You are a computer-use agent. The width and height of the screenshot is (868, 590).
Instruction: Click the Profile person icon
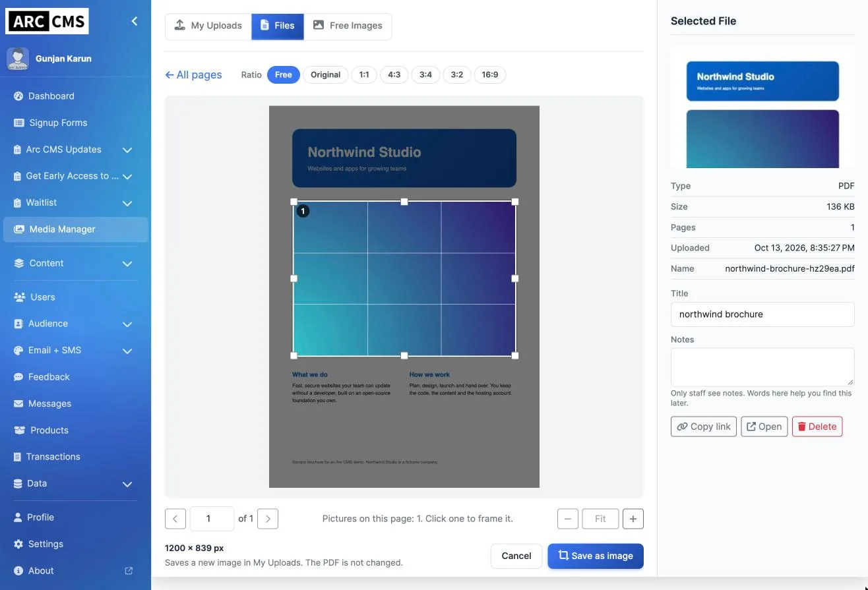[x=18, y=517]
